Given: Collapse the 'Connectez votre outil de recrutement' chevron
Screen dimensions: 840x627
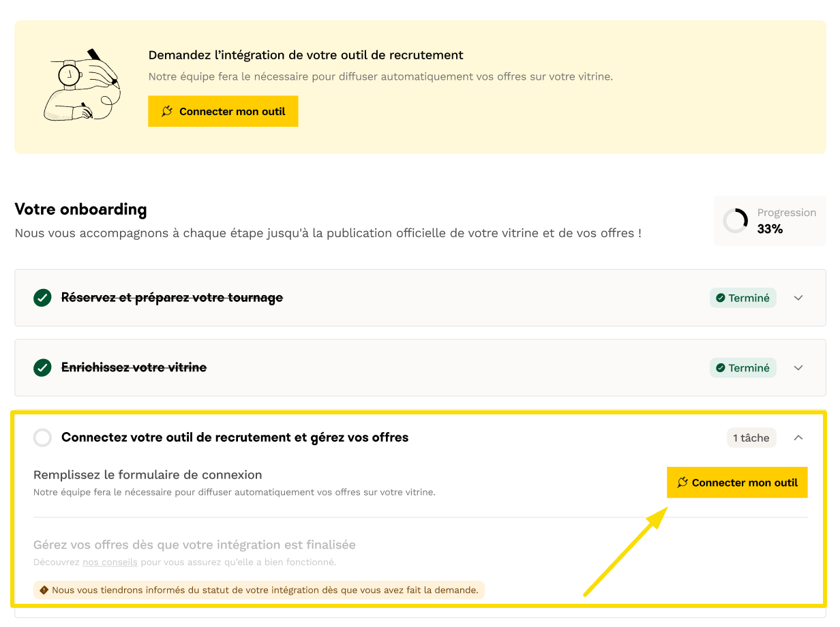Looking at the screenshot, I should tap(798, 438).
